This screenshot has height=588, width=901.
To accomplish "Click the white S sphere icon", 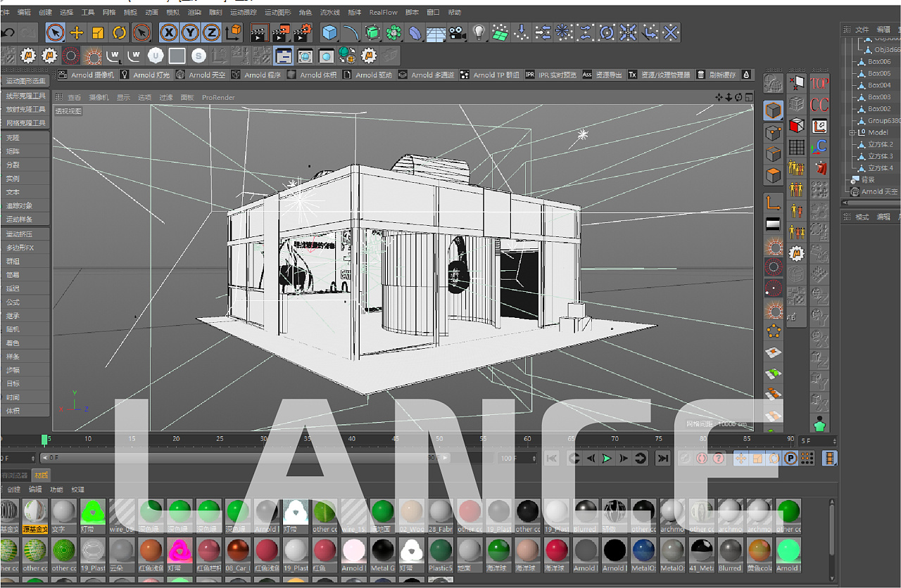I will (x=199, y=56).
